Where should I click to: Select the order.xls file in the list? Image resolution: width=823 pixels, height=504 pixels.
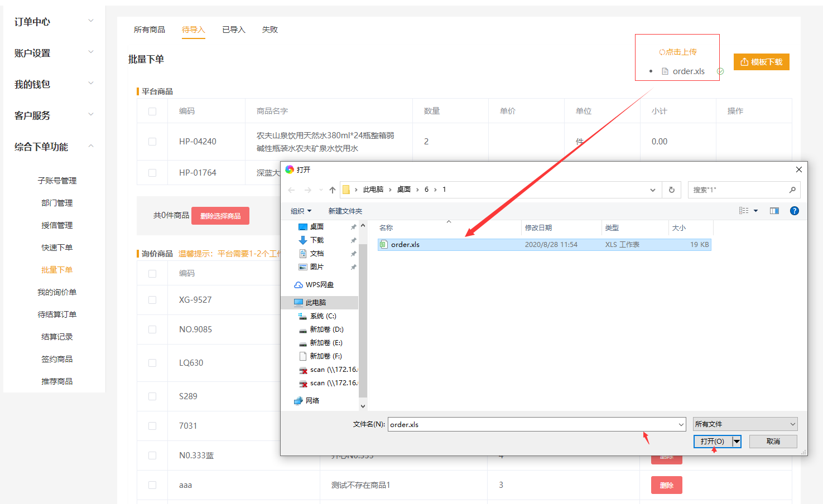point(405,245)
